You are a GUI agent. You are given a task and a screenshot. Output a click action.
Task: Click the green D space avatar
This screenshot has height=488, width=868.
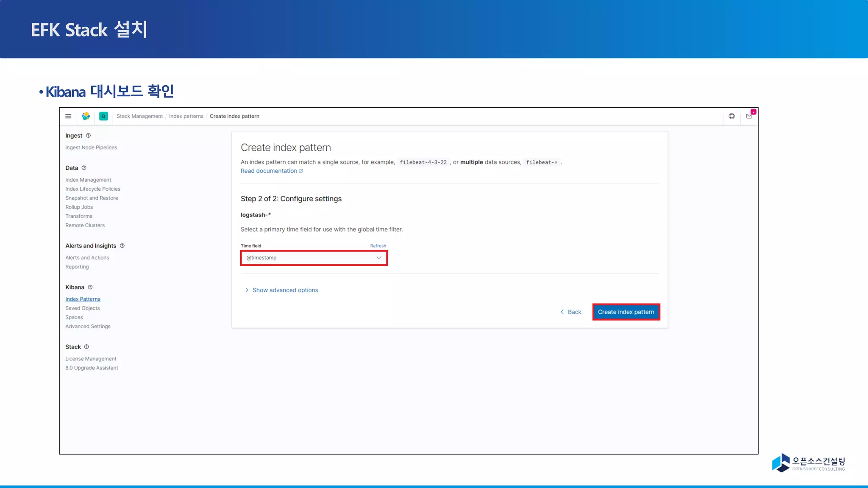(103, 116)
